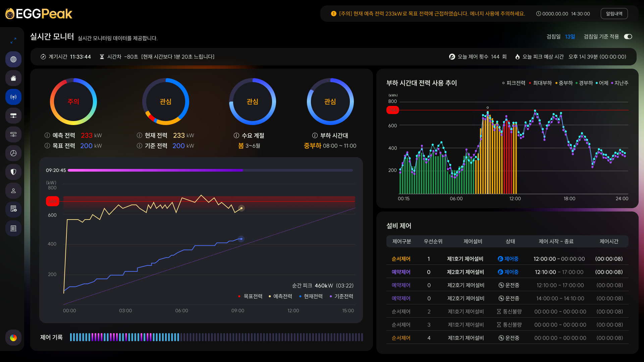Click 제어중 status in 12:10:00 row
Image resolution: width=644 pixels, height=362 pixels.
pos(508,272)
